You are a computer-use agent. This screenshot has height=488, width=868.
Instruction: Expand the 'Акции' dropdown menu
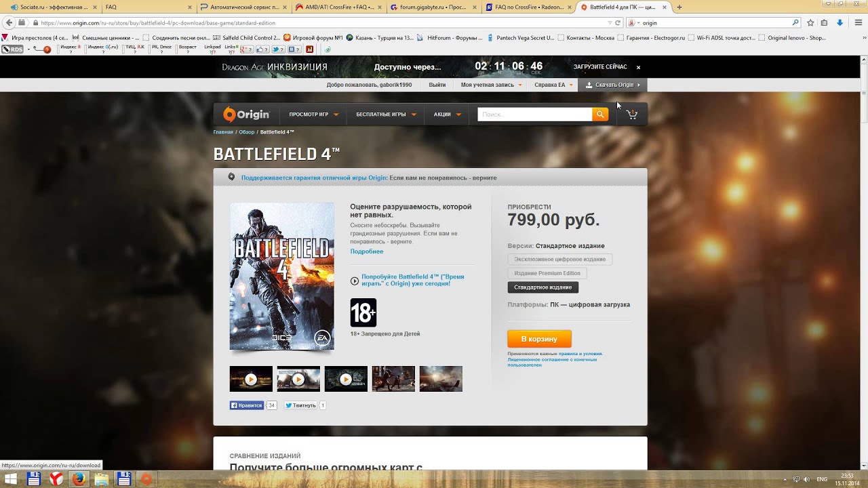point(447,115)
